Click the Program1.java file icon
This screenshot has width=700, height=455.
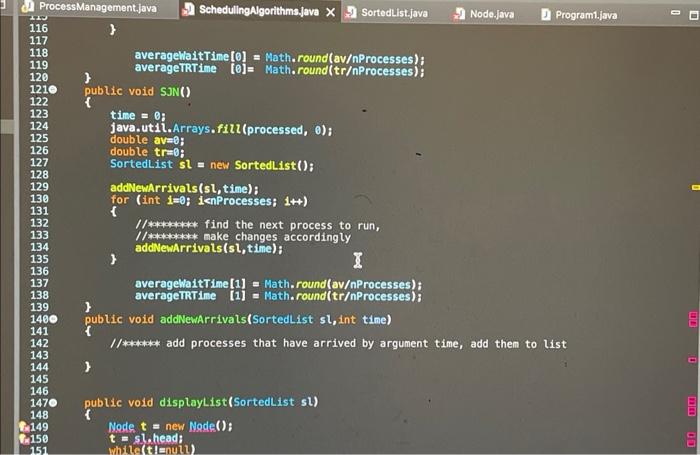tap(546, 15)
